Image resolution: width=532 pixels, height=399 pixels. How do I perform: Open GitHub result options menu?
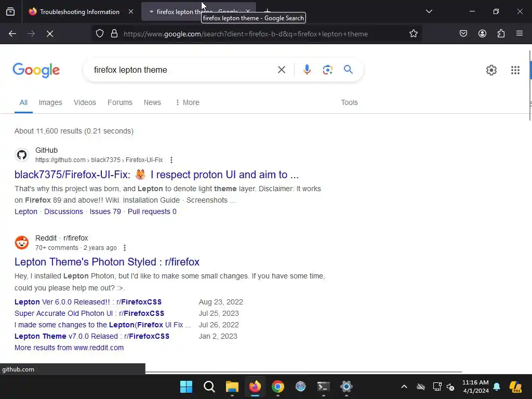click(171, 160)
